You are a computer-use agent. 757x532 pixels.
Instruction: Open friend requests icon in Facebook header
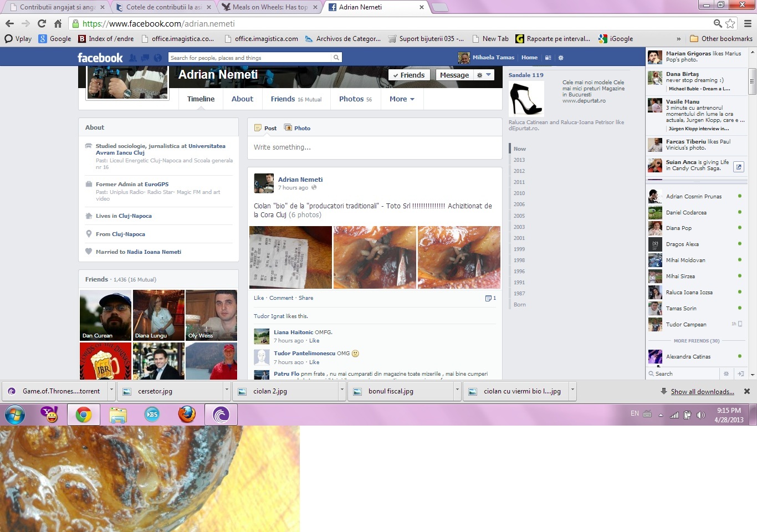click(133, 58)
